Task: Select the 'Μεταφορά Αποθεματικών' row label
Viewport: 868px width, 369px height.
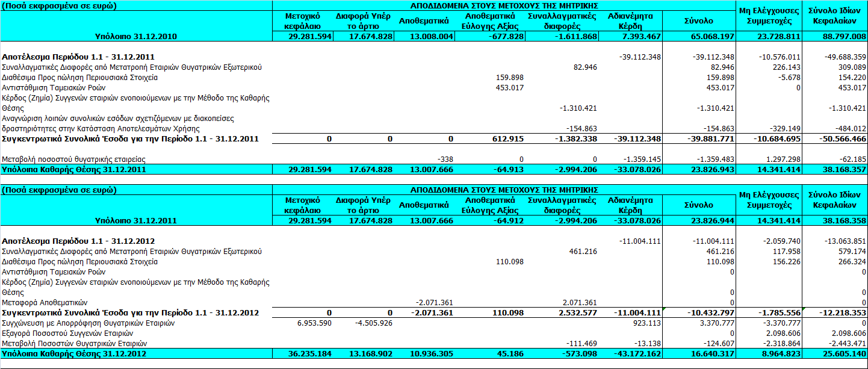Action: click(45, 302)
